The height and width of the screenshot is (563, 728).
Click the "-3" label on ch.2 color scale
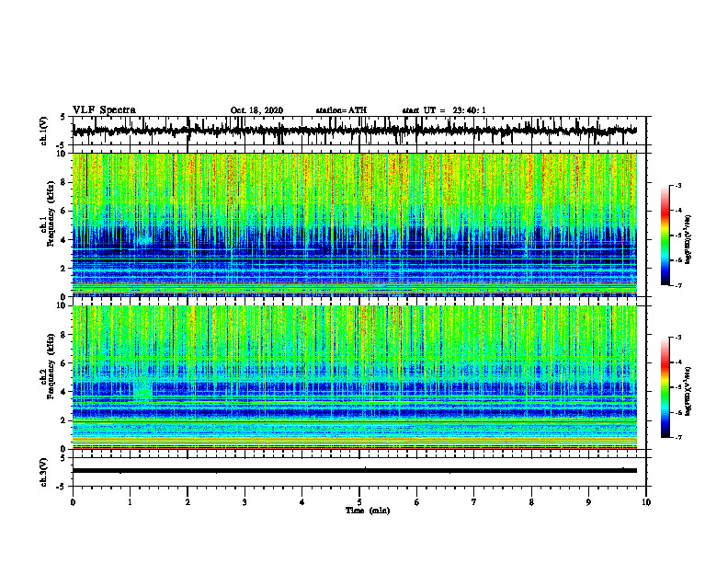pyautogui.click(x=678, y=338)
